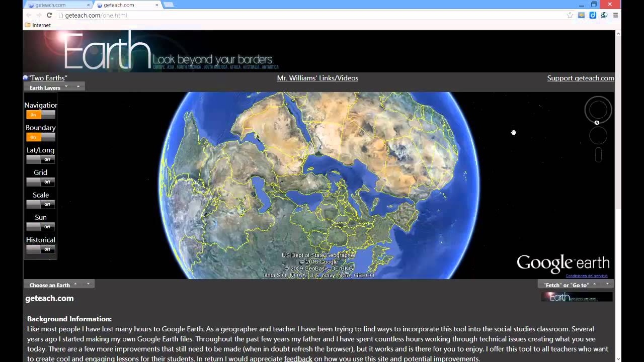644x362 pixels.
Task: Close the active geteach.com tab
Action: click(157, 5)
